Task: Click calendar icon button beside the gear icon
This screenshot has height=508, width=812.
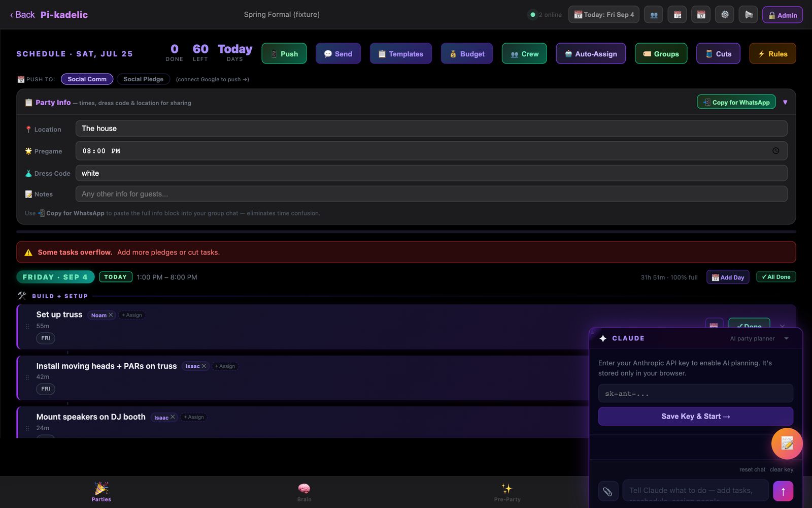Action: (701, 15)
